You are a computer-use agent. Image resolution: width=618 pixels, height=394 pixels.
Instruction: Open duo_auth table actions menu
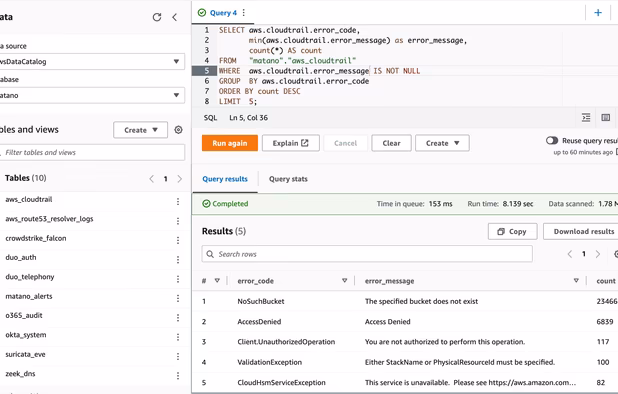[178, 259]
